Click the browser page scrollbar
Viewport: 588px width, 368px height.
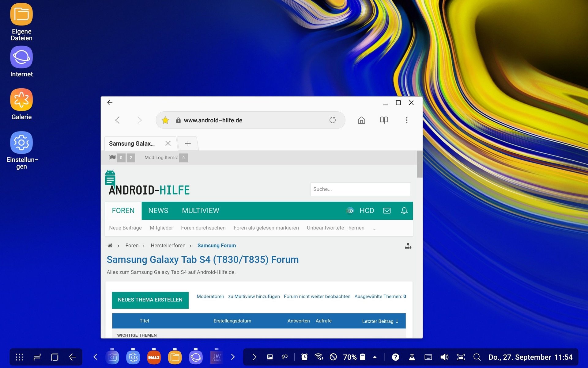coord(420,164)
